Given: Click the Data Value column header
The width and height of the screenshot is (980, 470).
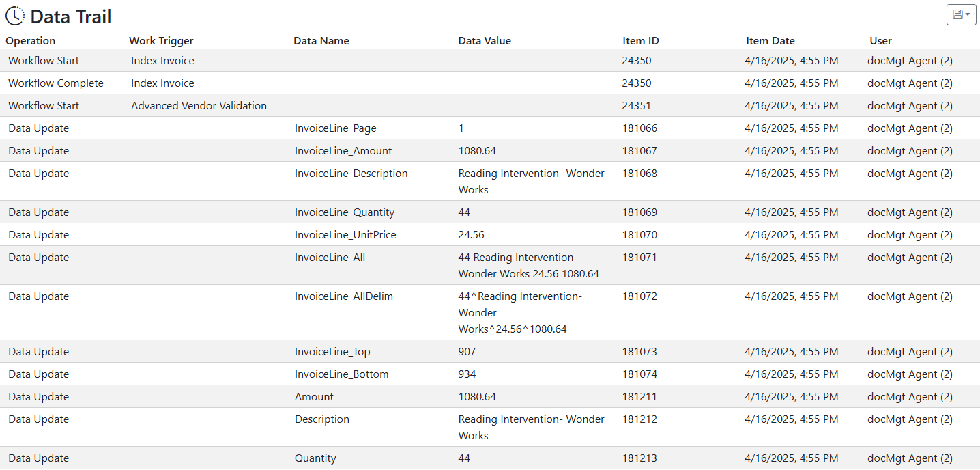Looking at the screenshot, I should [485, 41].
